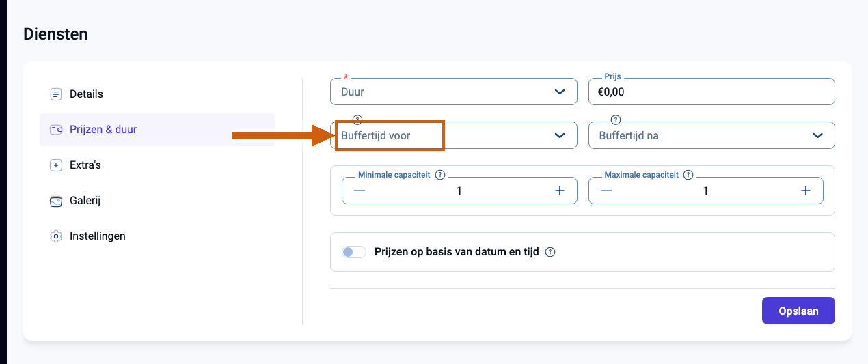
Task: Click help icon beside Prijzen op basis van datum
Action: (550, 252)
